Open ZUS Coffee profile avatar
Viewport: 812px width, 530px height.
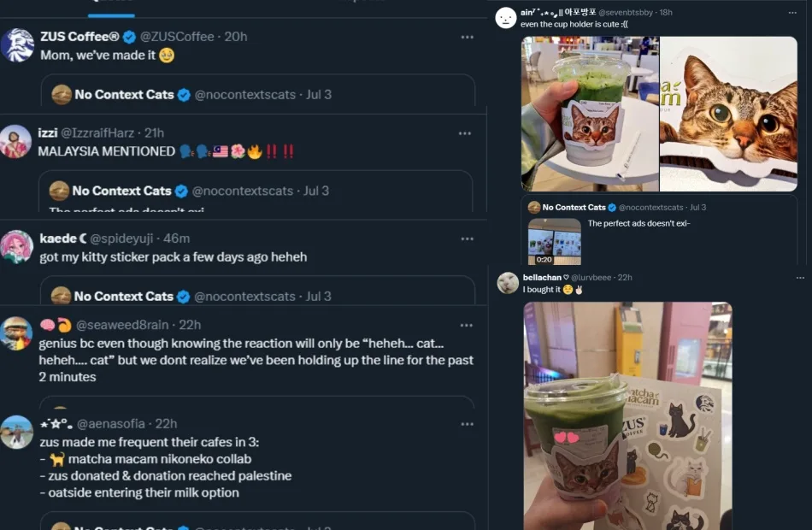pyautogui.click(x=17, y=45)
